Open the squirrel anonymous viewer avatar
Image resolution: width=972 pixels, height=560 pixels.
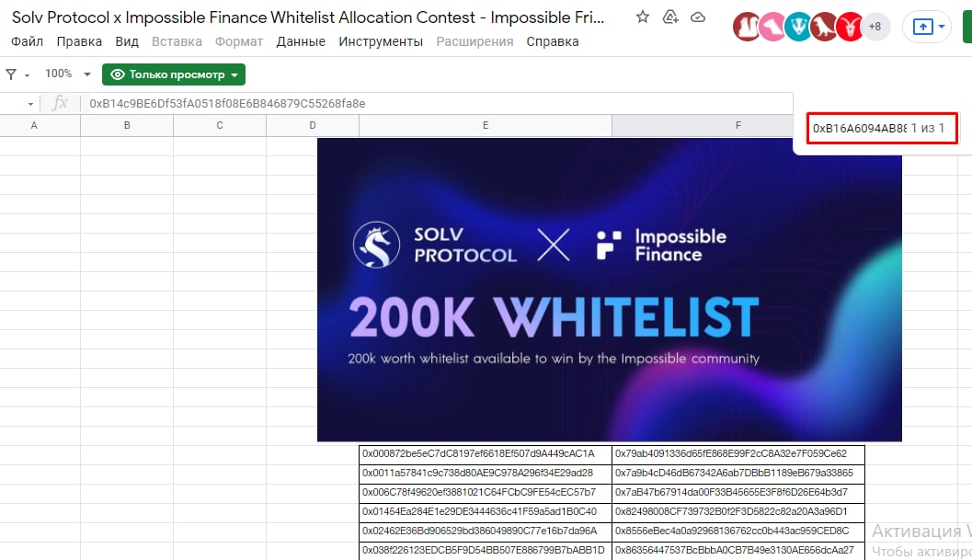point(747,27)
